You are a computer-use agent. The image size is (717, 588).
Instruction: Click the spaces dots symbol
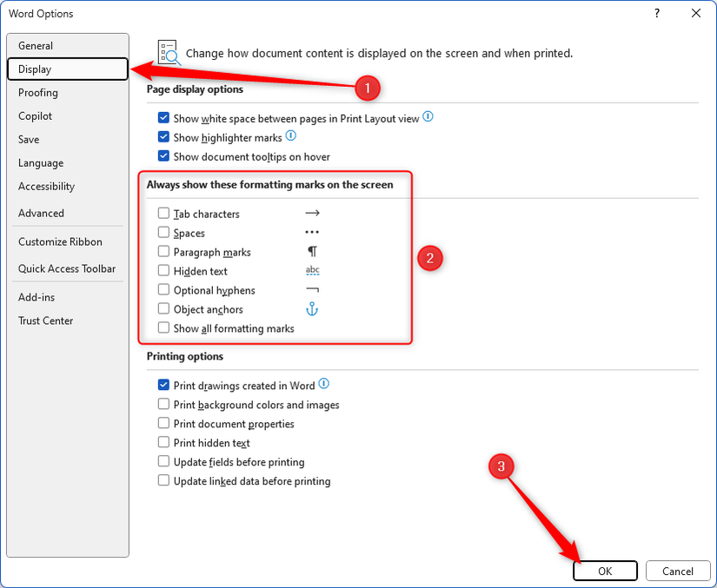click(x=311, y=232)
